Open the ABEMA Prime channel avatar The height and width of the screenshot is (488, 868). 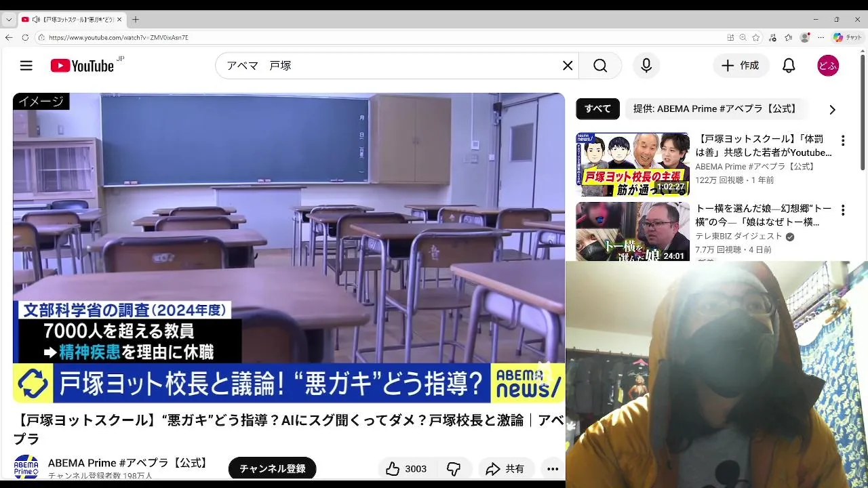click(x=26, y=468)
